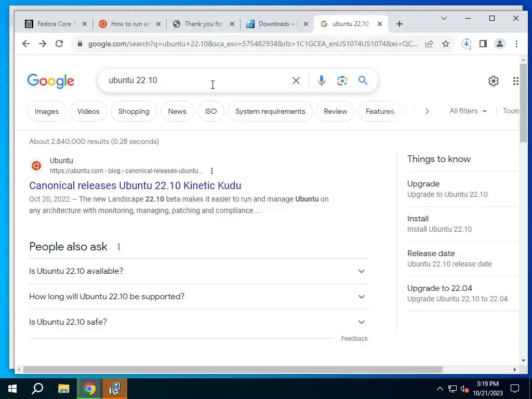
Task: Filter results by Videos
Action: [x=88, y=111]
